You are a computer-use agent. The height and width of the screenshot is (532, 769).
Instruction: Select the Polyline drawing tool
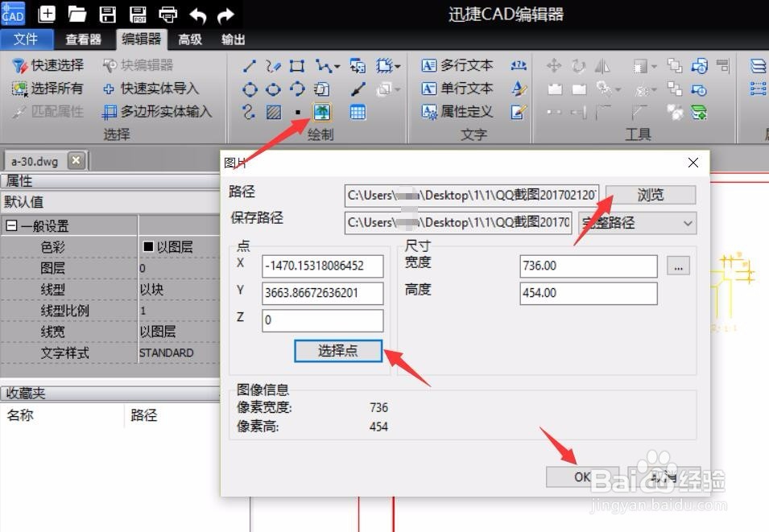click(x=323, y=66)
